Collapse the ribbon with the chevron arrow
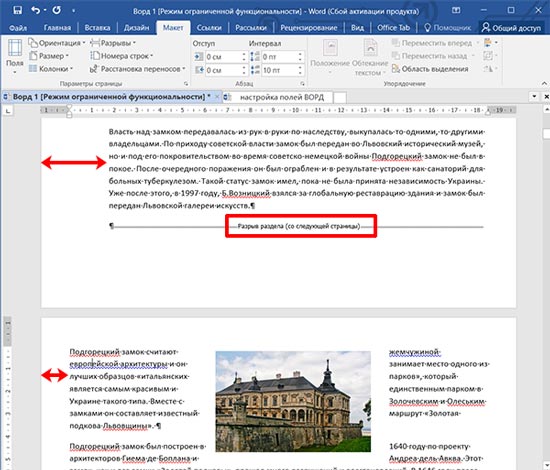Image resolution: width=550 pixels, height=470 pixels. click(544, 83)
